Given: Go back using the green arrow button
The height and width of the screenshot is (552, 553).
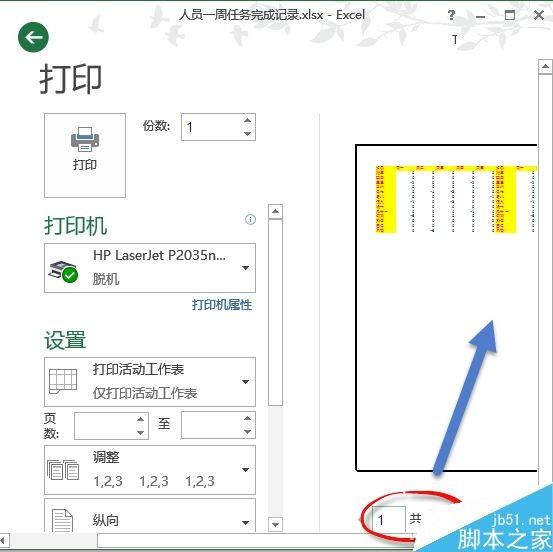Looking at the screenshot, I should [x=33, y=37].
